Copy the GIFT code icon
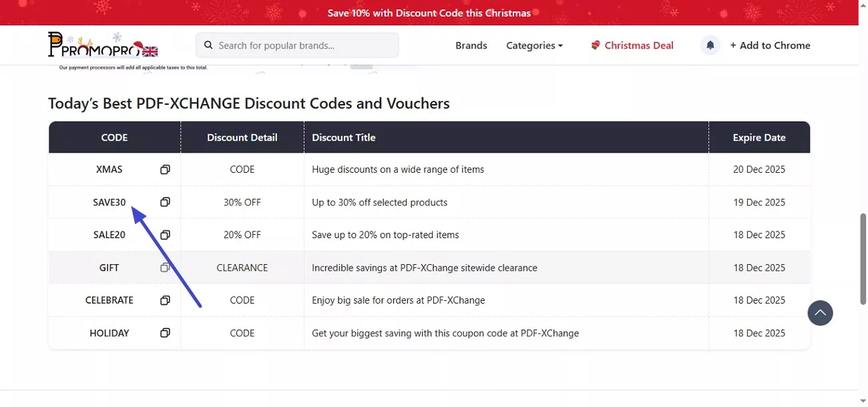Image resolution: width=868 pixels, height=407 pixels. pos(165,268)
